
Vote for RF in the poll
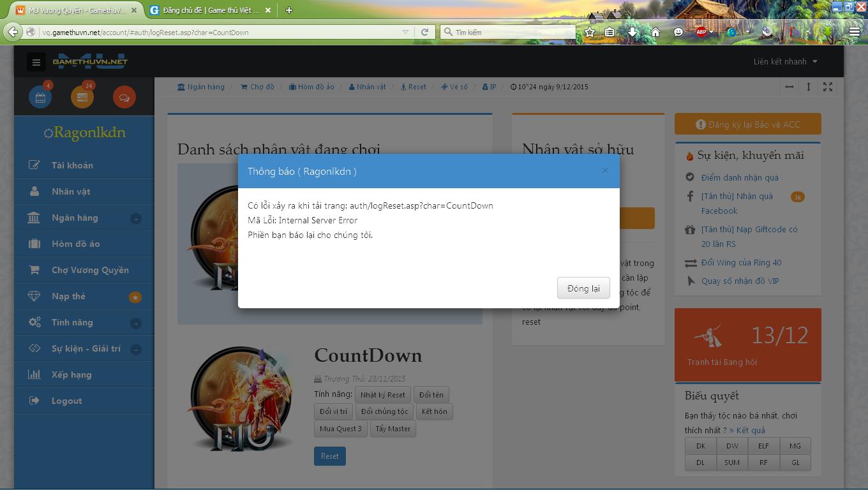(x=763, y=463)
